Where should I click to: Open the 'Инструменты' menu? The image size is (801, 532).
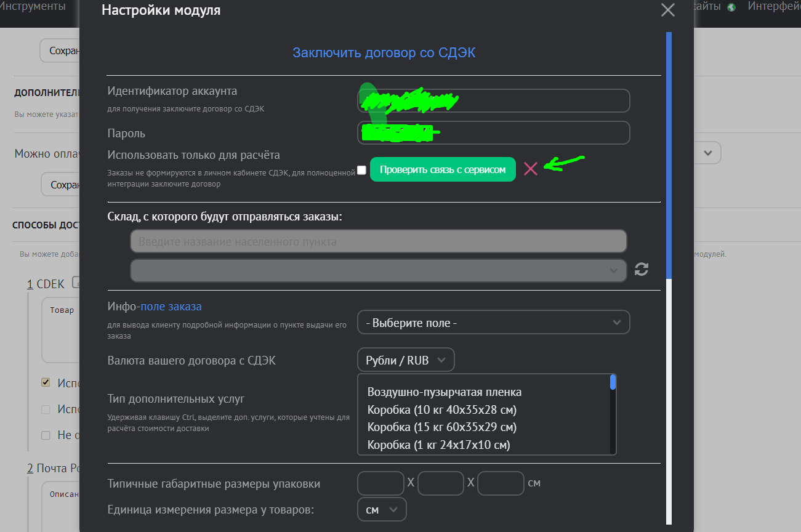click(x=33, y=7)
